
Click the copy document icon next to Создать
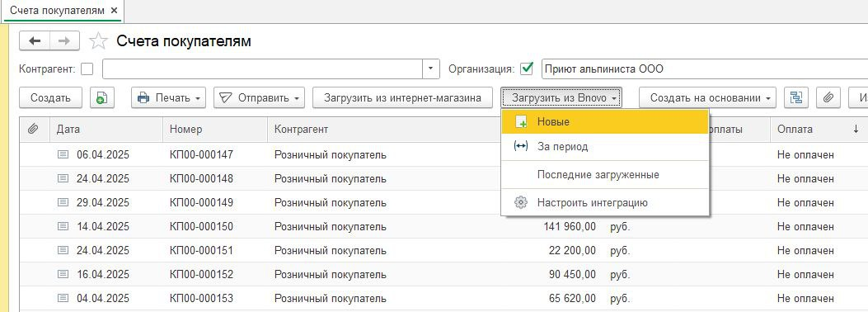(102, 97)
